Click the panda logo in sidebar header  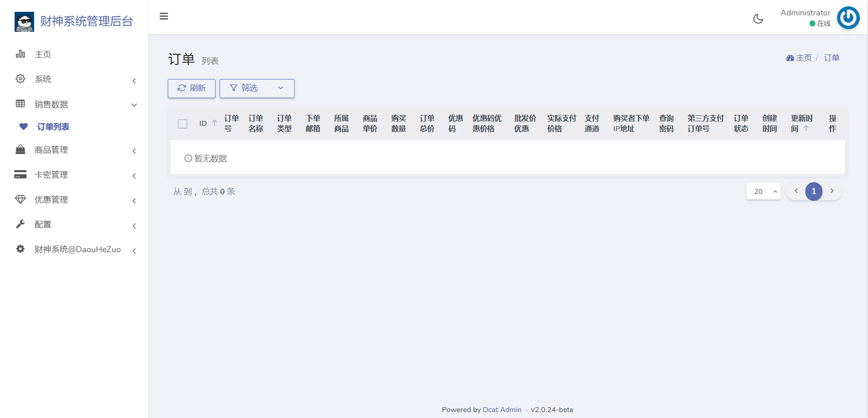pyautogui.click(x=24, y=21)
